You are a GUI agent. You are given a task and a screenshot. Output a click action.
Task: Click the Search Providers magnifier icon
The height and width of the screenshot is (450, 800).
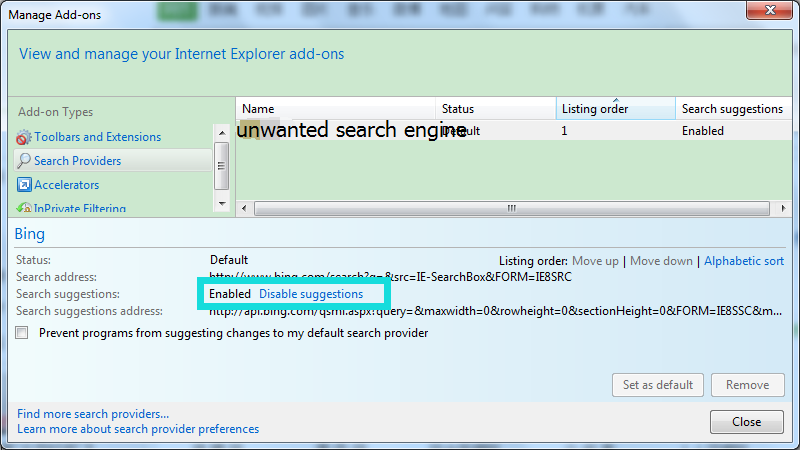pos(23,161)
